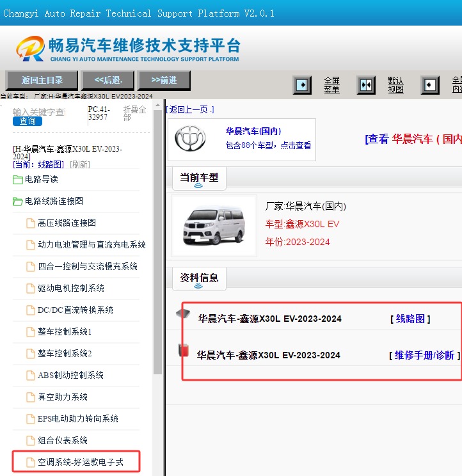This screenshot has height=476, width=462.
Task: Click document icon beside 空调系统-好运款电子式
Action: click(30, 463)
